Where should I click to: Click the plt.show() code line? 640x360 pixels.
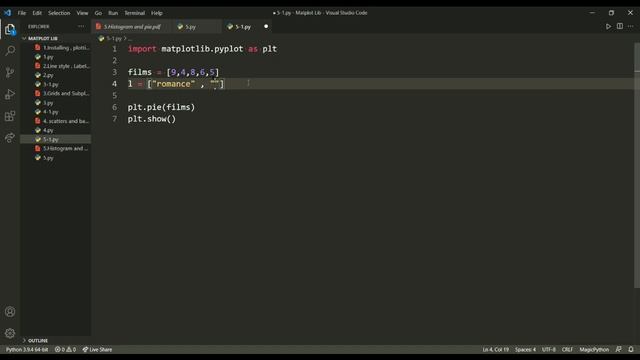(151, 119)
